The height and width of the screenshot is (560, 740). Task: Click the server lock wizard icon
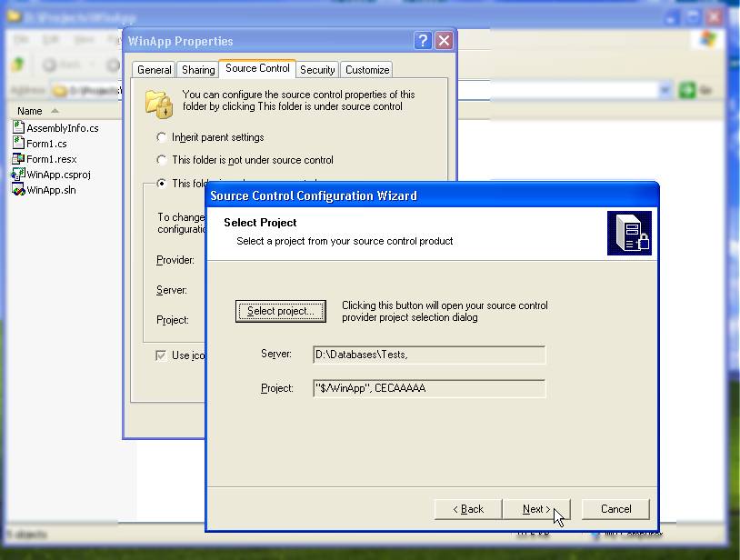[x=629, y=233]
